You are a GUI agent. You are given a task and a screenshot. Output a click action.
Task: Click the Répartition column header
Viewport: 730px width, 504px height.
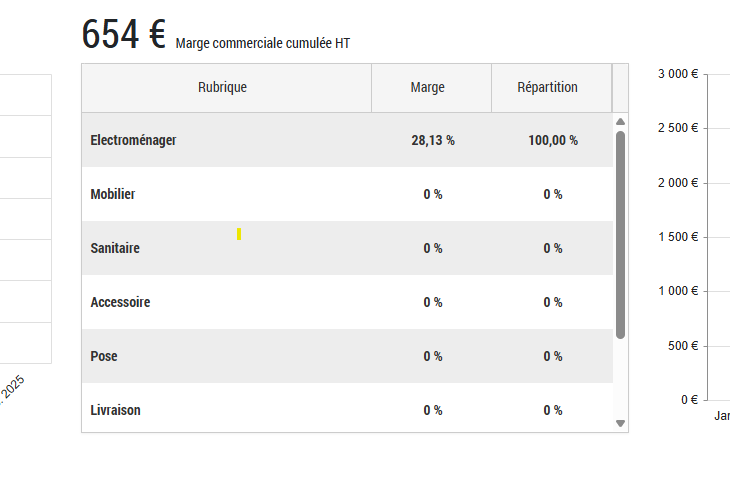click(x=547, y=88)
